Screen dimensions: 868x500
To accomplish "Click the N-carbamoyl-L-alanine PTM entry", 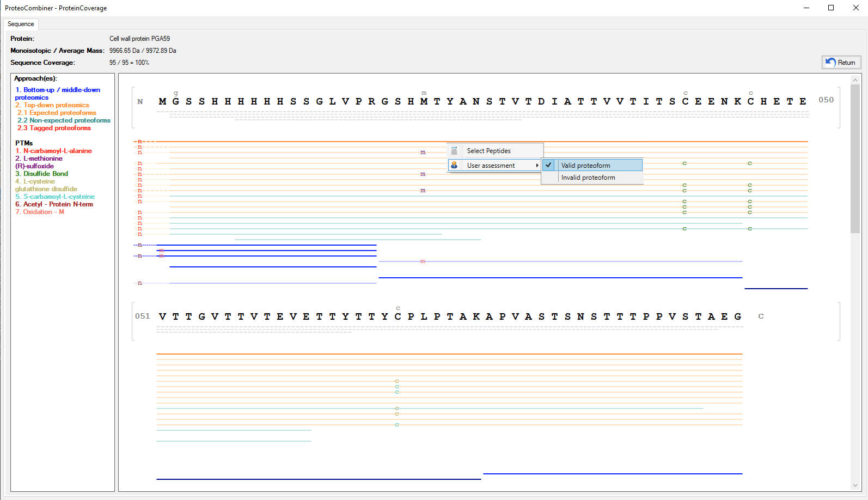I will pos(57,151).
